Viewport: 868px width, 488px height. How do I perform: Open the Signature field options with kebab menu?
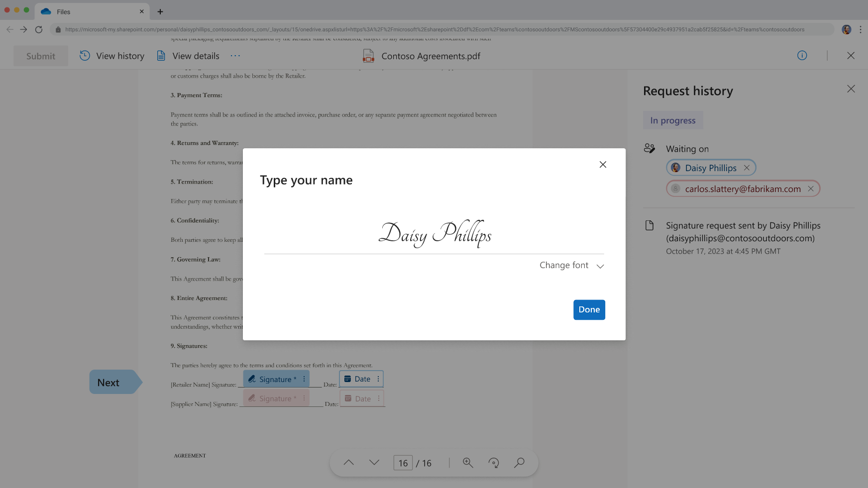(304, 379)
